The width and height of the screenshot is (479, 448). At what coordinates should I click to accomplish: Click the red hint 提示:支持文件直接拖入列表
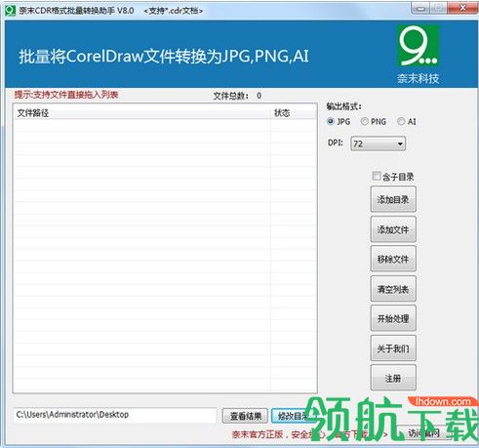point(66,95)
